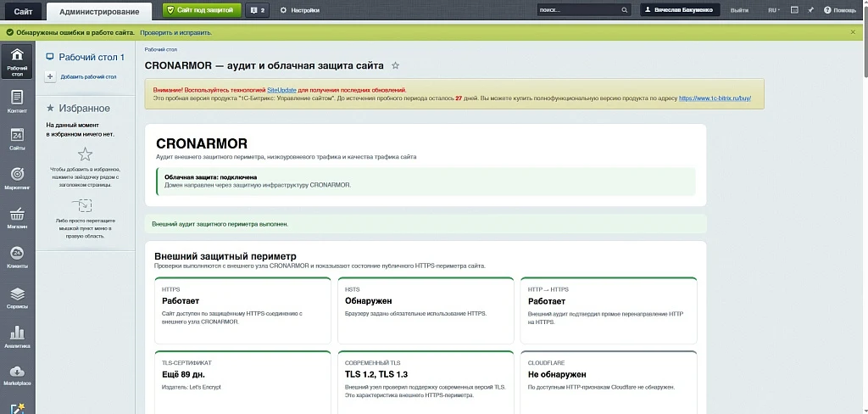The image size is (868, 414).
Task: Open the SiteUpdate link
Action: click(x=281, y=90)
